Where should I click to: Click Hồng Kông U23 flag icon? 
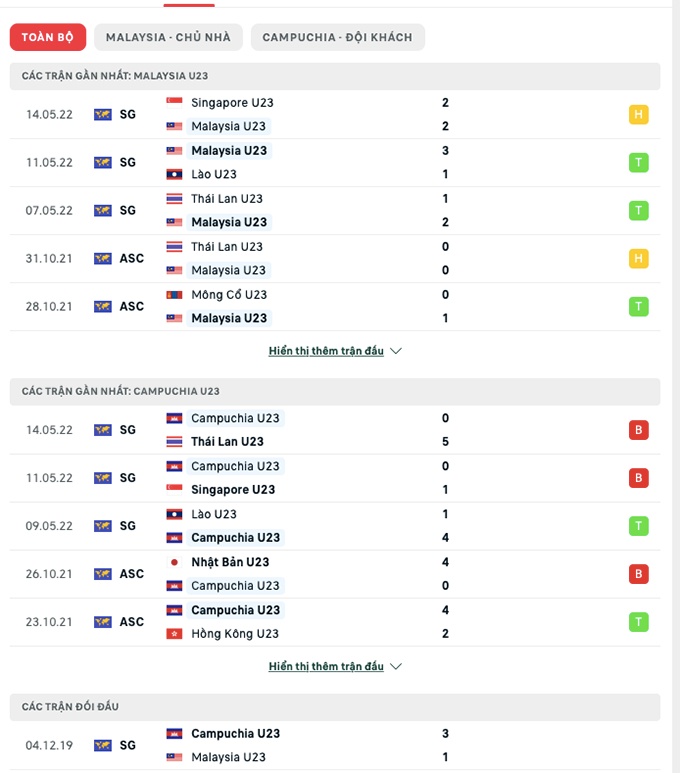point(175,634)
